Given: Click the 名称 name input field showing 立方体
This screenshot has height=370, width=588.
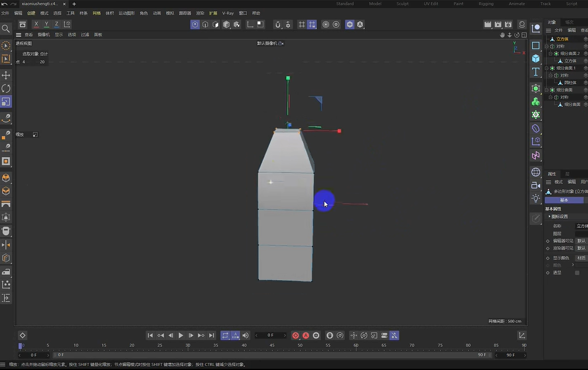Looking at the screenshot, I should 581,226.
